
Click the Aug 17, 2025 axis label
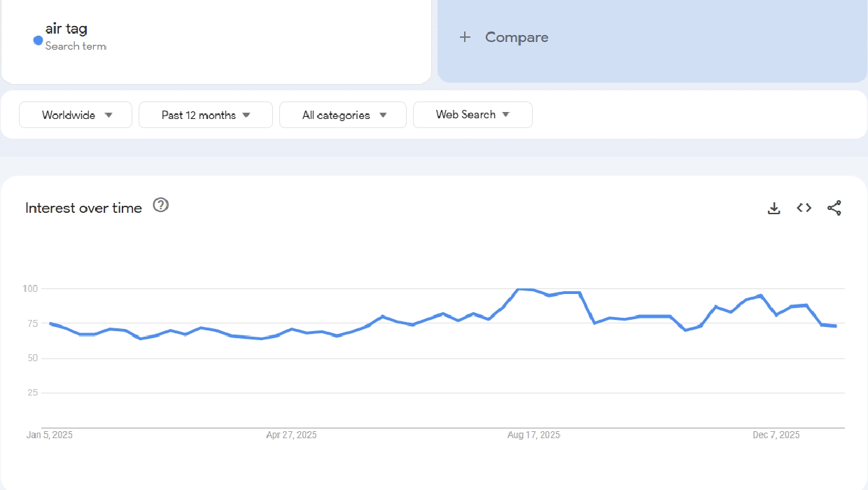pyautogui.click(x=533, y=435)
